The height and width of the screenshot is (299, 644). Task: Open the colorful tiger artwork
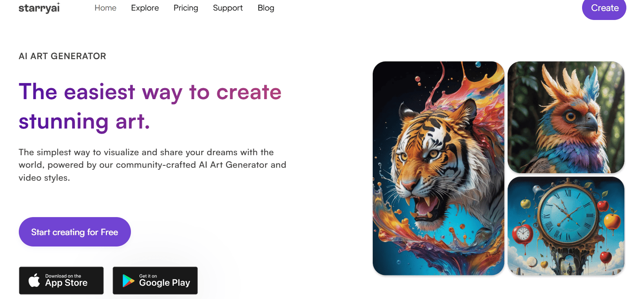438,168
